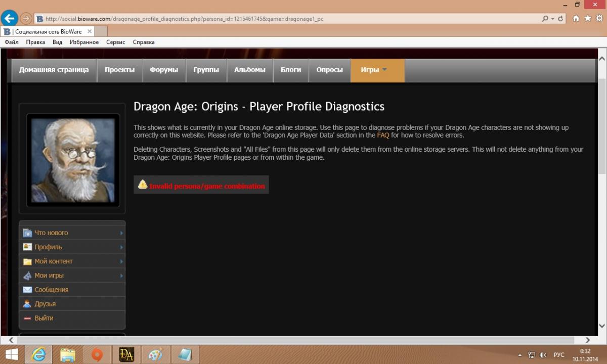Open the Проекты navigation tab
The width and height of the screenshot is (607, 364).
120,70
